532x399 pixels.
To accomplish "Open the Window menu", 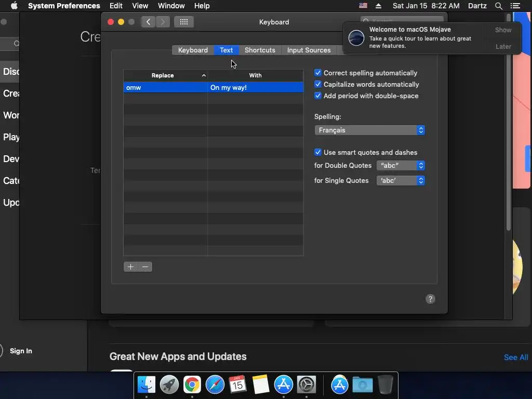I will click(x=171, y=6).
